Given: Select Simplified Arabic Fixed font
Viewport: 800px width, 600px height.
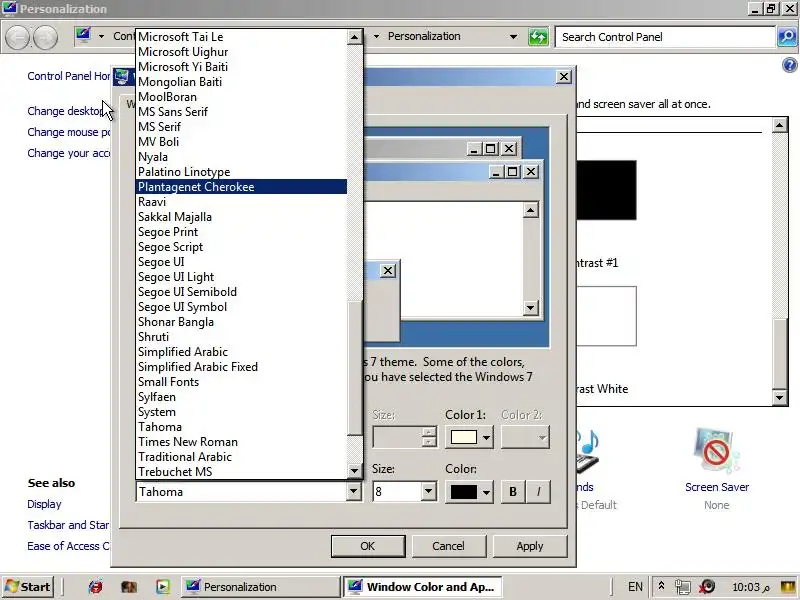Looking at the screenshot, I should pyautogui.click(x=242, y=367).
